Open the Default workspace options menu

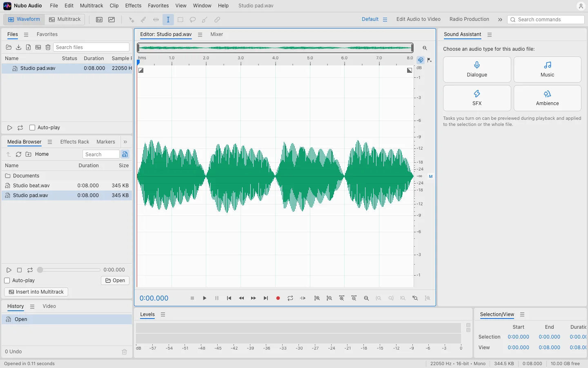pyautogui.click(x=385, y=19)
